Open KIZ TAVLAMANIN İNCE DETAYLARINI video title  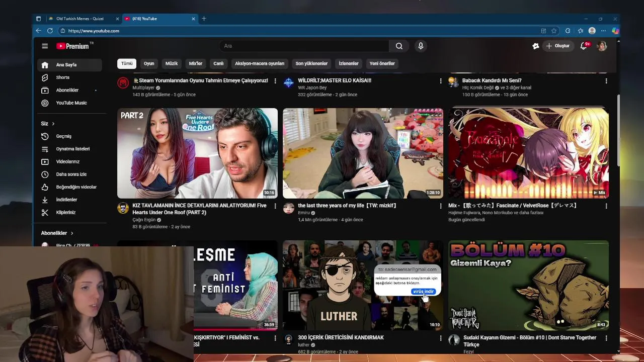199,209
